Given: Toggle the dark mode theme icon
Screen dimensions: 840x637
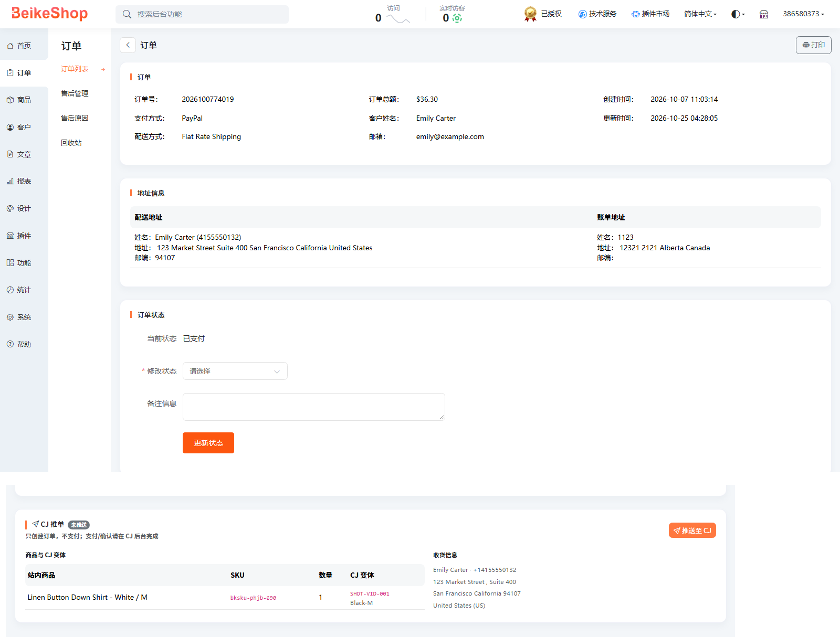Looking at the screenshot, I should pyautogui.click(x=738, y=14).
